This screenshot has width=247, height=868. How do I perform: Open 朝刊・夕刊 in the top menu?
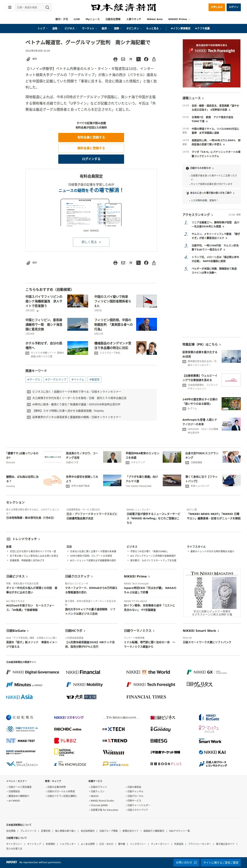pos(62,19)
